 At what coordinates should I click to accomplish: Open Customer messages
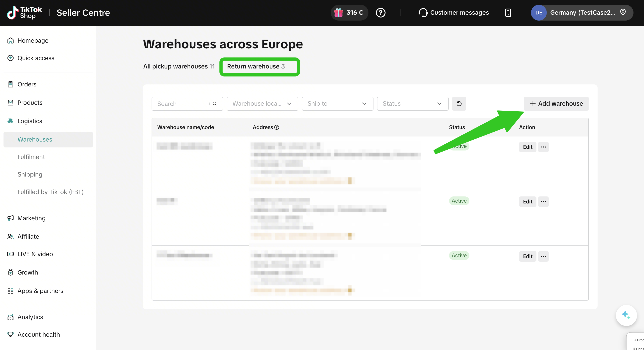[453, 12]
